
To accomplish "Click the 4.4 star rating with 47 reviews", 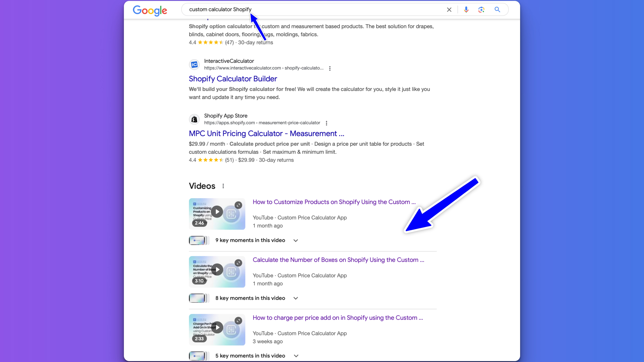I will coord(211,42).
